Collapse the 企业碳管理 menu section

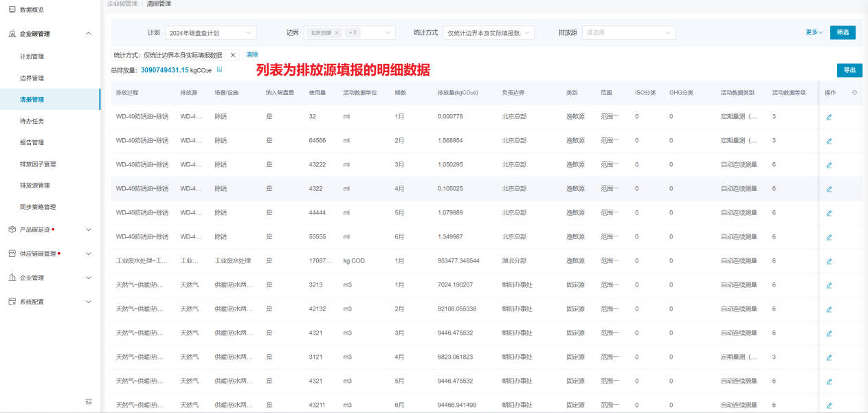pyautogui.click(x=88, y=34)
